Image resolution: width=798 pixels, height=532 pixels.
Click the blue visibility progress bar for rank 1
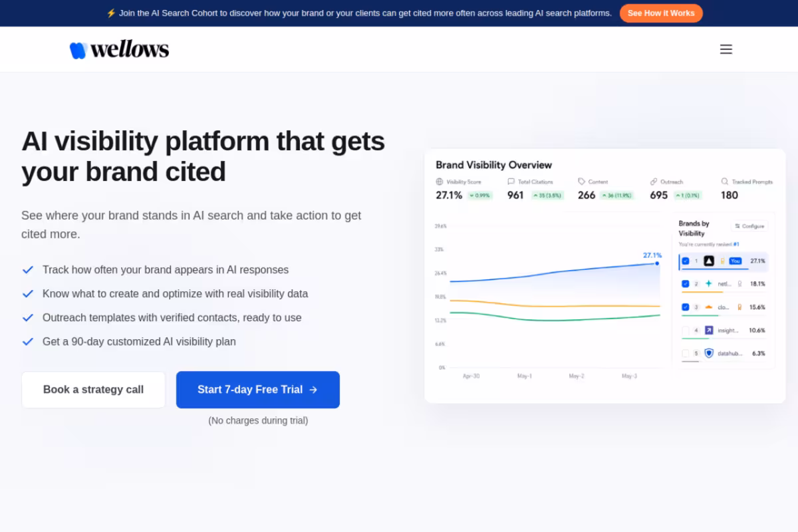(715, 269)
